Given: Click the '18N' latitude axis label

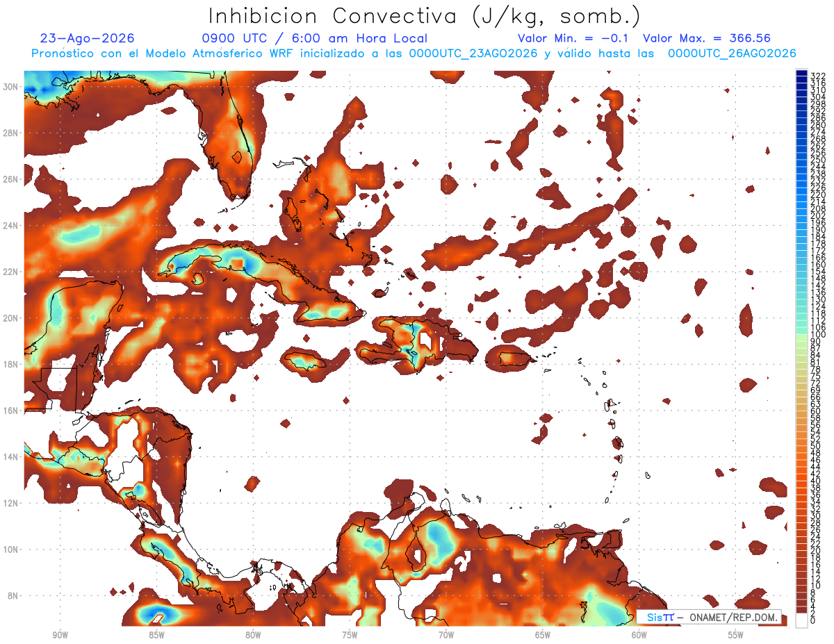Looking at the screenshot, I should (x=10, y=364).
